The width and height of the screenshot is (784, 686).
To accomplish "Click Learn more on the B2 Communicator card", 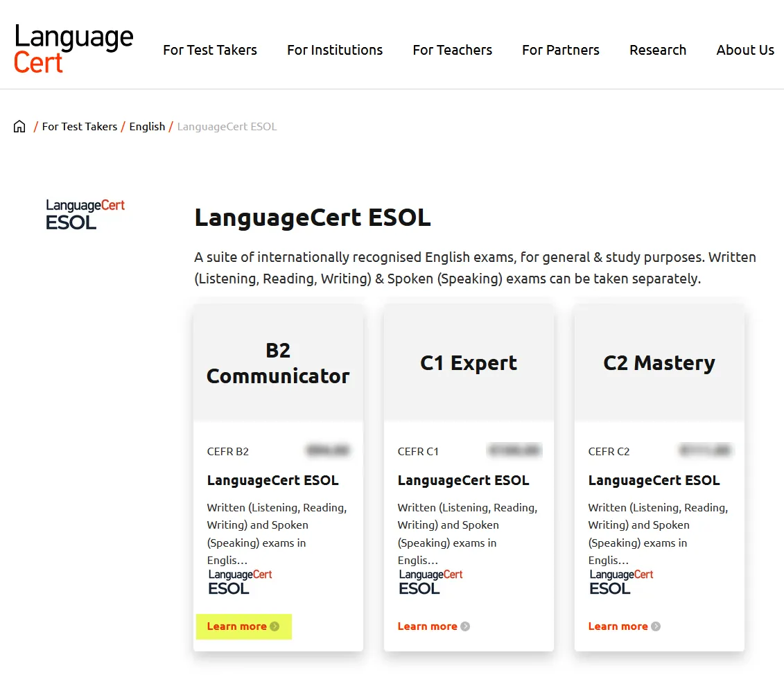I will 236,626.
